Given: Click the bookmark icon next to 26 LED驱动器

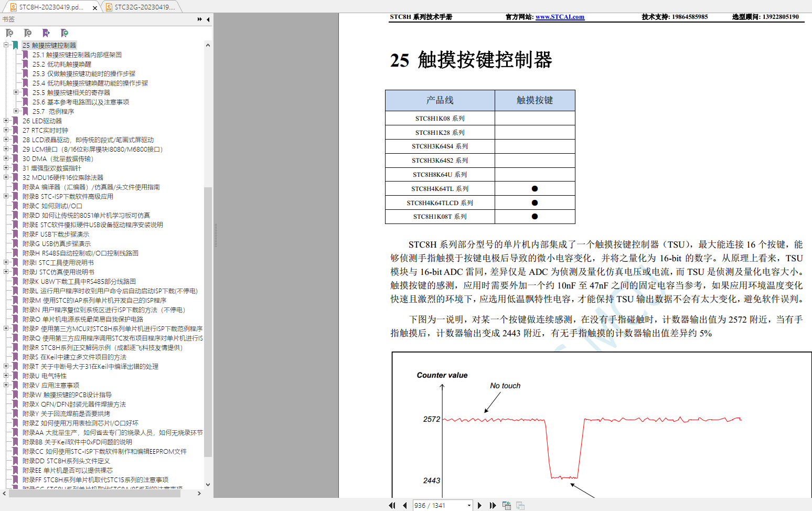Looking at the screenshot, I should click(15, 121).
